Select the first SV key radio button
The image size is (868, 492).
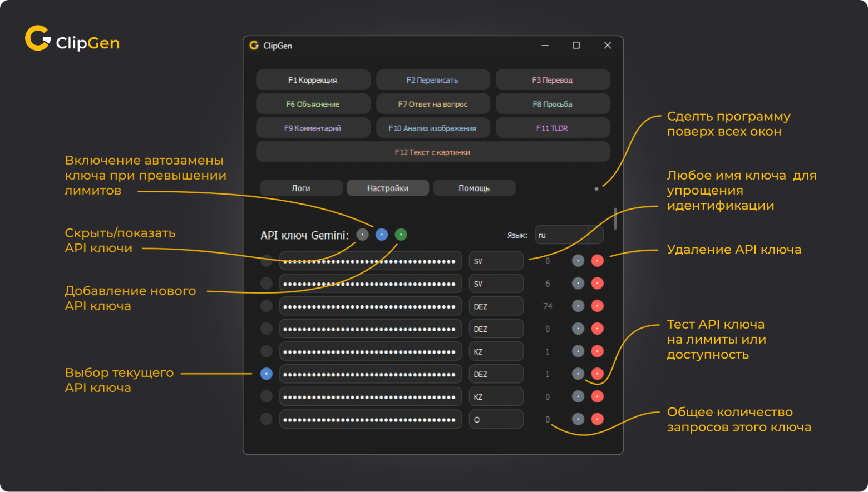click(267, 261)
